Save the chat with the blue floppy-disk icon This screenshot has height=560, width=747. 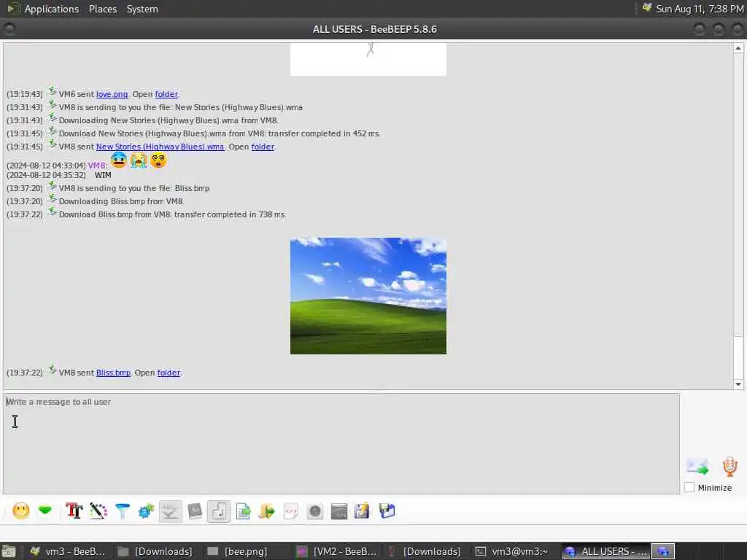387,511
